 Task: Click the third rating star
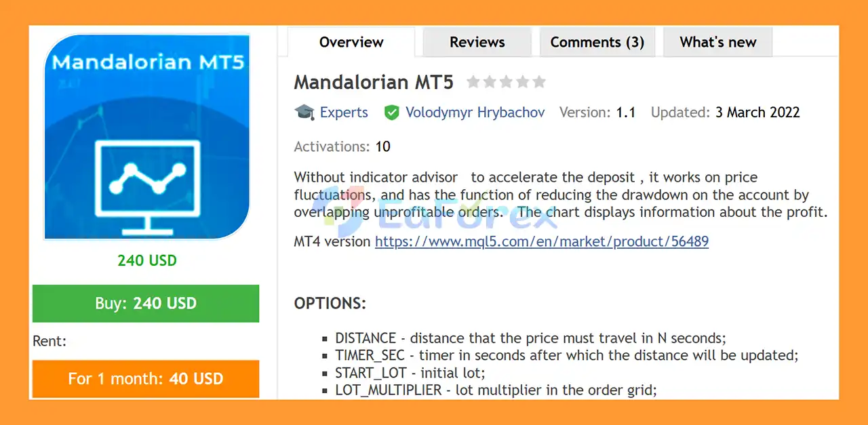coord(506,82)
